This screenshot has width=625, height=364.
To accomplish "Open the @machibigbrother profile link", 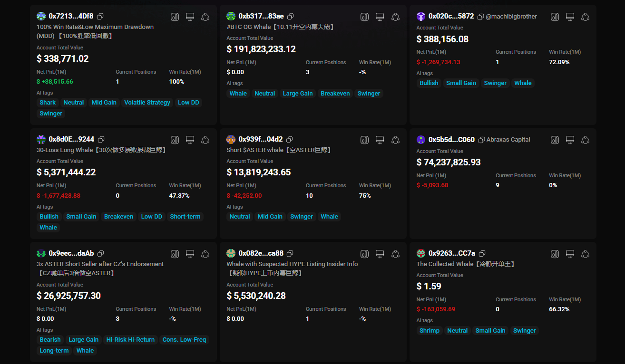I will point(511,17).
